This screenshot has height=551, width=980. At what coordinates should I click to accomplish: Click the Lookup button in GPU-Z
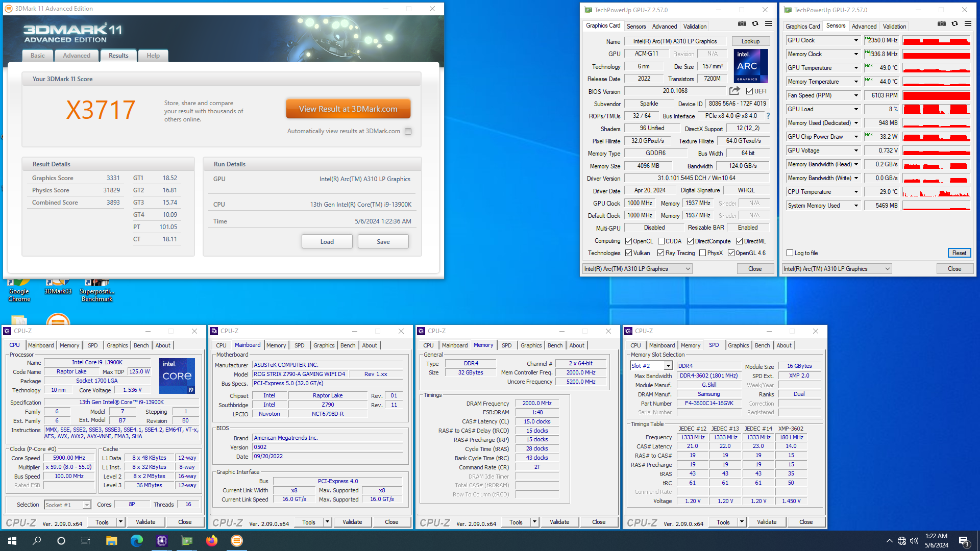pyautogui.click(x=750, y=41)
